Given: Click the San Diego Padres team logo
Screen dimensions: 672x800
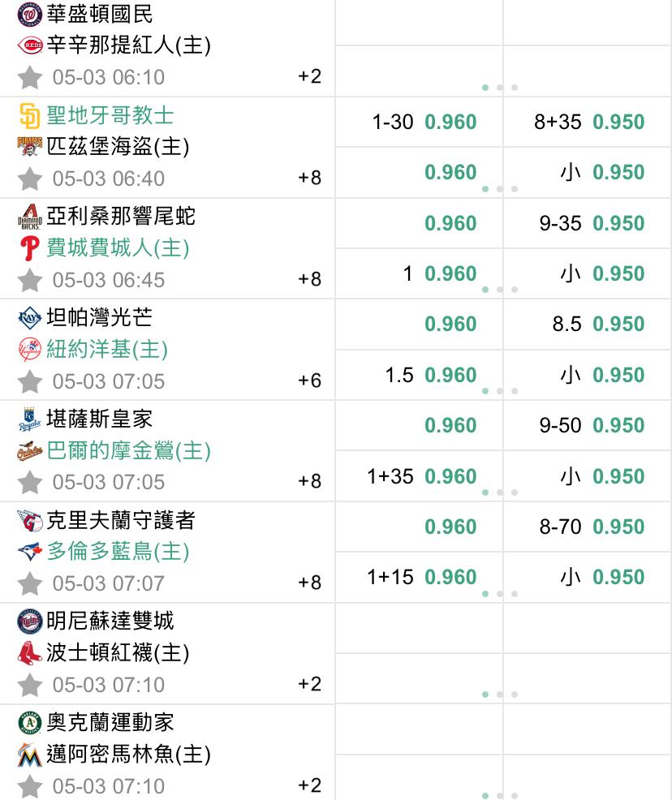Looking at the screenshot, I should [x=29, y=115].
